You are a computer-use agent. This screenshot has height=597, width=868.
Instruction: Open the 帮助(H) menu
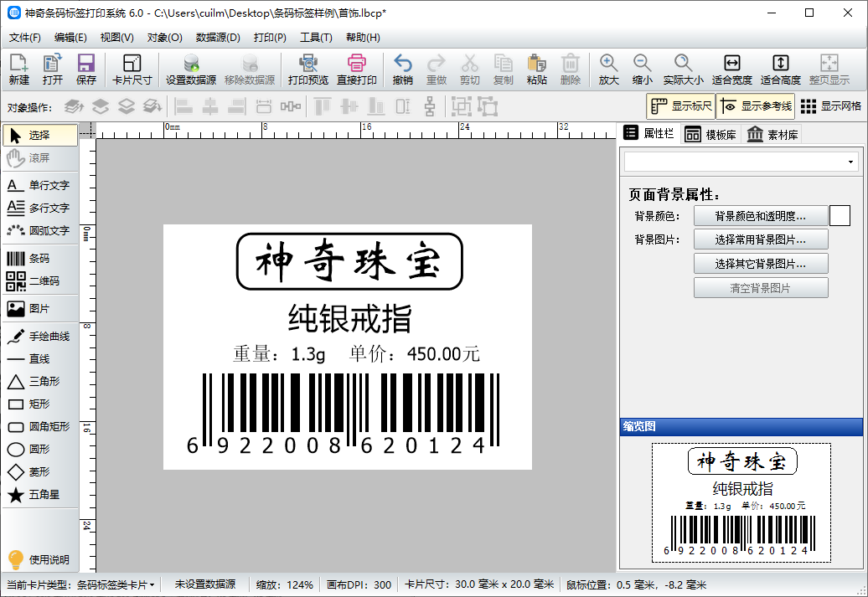[x=363, y=38]
